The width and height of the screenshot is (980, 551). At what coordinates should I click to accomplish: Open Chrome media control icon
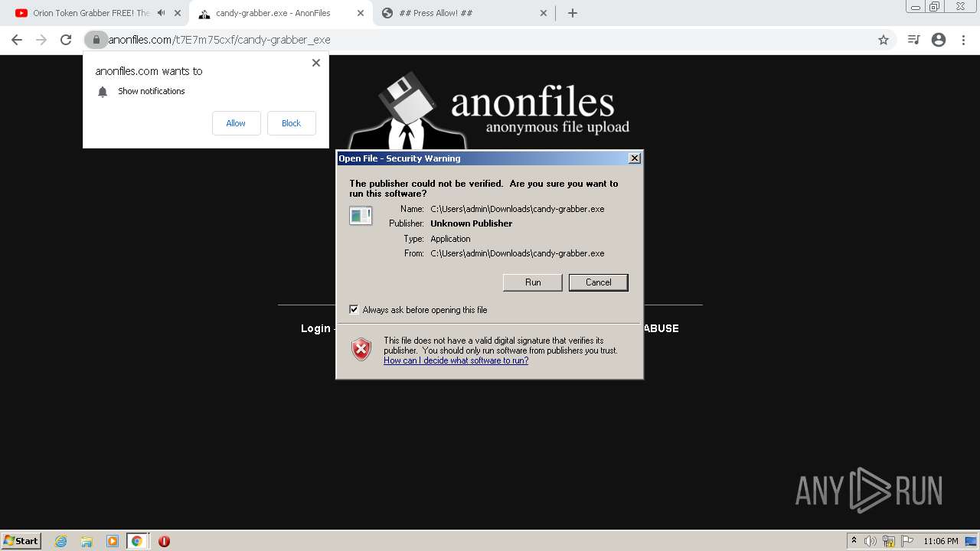[x=913, y=40]
